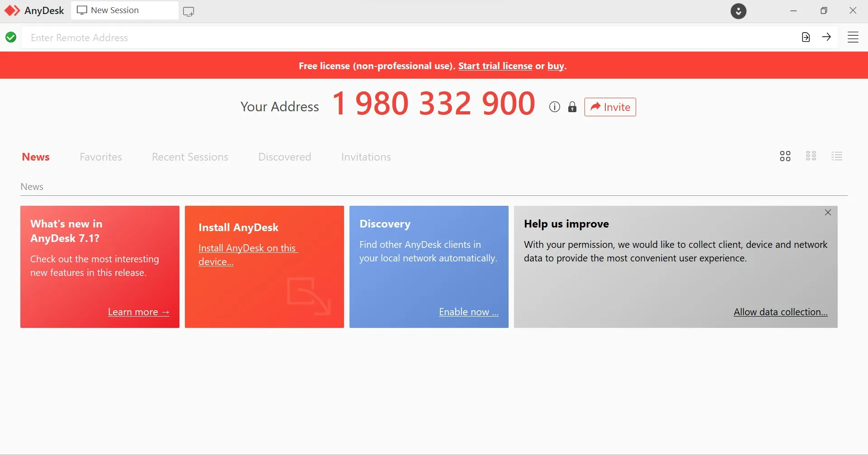This screenshot has height=455, width=868.
Task: Click the user download icon in the title bar
Action: [x=739, y=11]
